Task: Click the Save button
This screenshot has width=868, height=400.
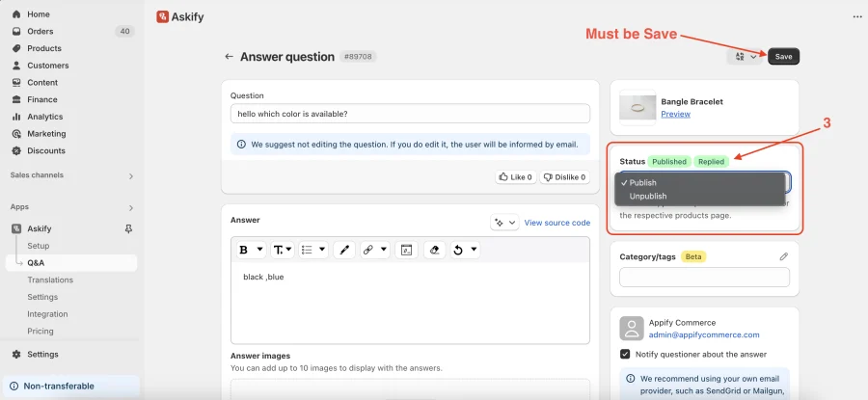Action: 783,57
